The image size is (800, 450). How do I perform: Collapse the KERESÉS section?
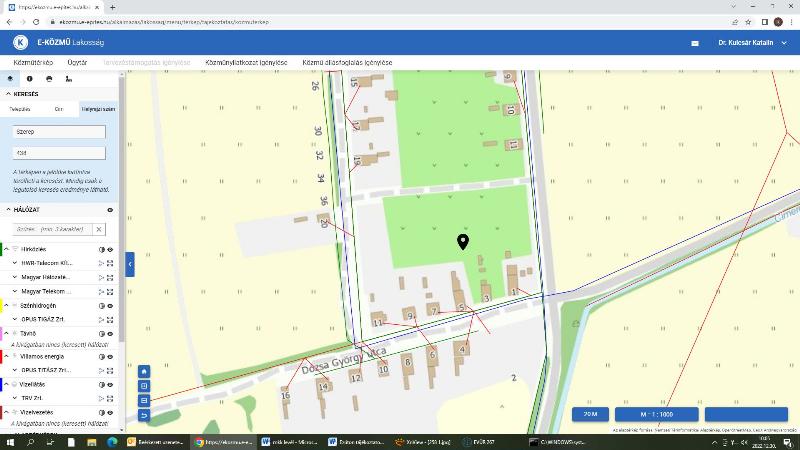[8, 94]
